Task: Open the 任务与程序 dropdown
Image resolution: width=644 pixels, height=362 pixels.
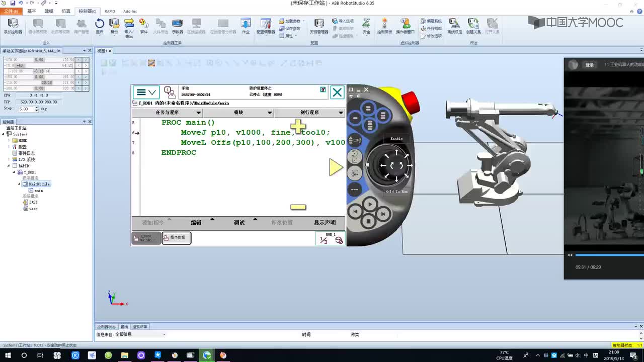Action: [x=167, y=113]
